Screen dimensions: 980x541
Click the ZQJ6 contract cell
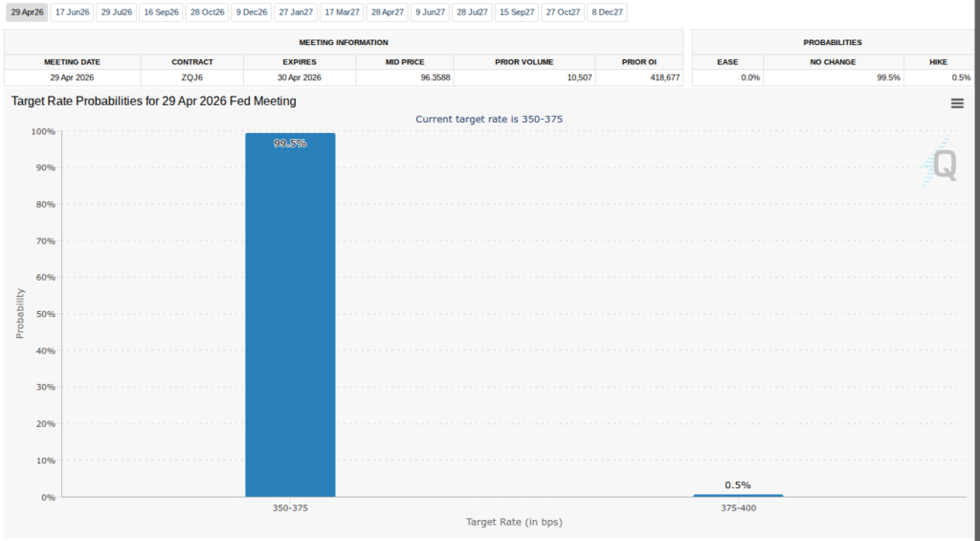[191, 78]
